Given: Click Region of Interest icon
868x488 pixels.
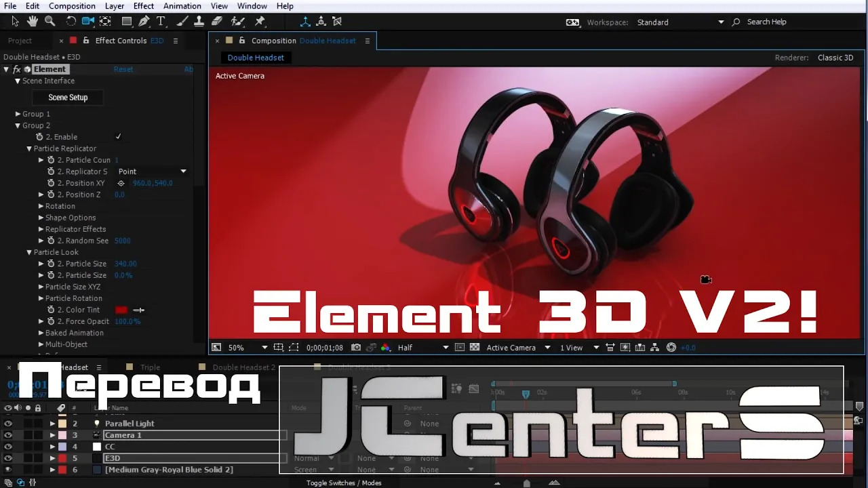Looking at the screenshot, I should pos(294,348).
